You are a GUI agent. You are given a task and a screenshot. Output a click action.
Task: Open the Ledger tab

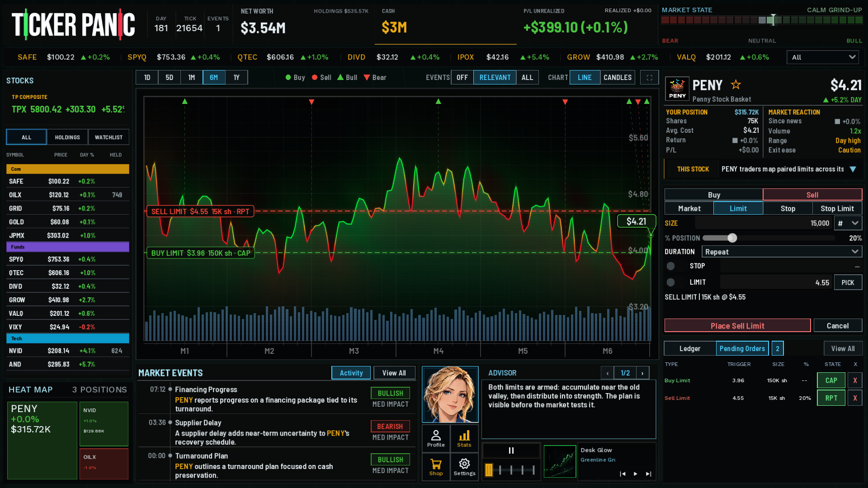tap(690, 348)
